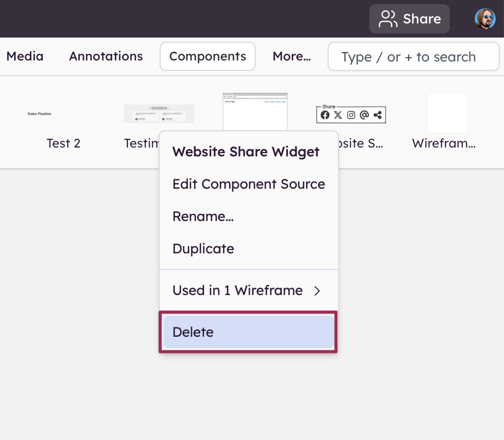
Task: Choose Duplicate from the context menu
Action: click(x=203, y=249)
